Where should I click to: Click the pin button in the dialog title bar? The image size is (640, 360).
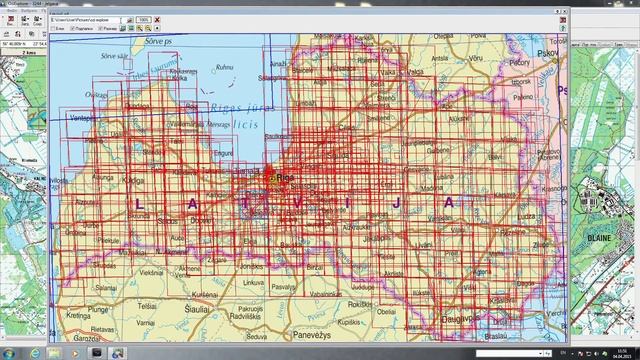[558, 11]
